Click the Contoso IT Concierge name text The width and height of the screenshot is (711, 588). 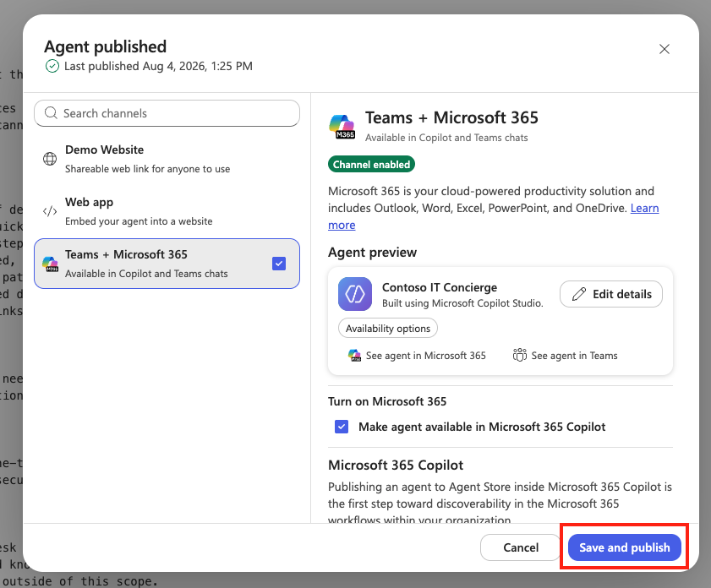pos(440,287)
